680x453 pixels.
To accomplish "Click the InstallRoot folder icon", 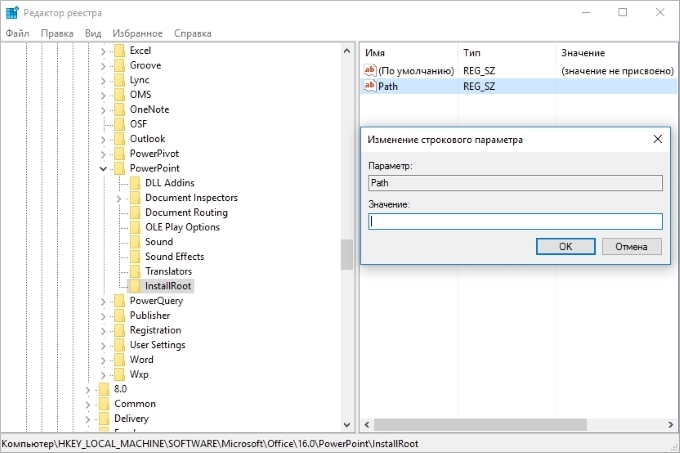I will coord(135,286).
